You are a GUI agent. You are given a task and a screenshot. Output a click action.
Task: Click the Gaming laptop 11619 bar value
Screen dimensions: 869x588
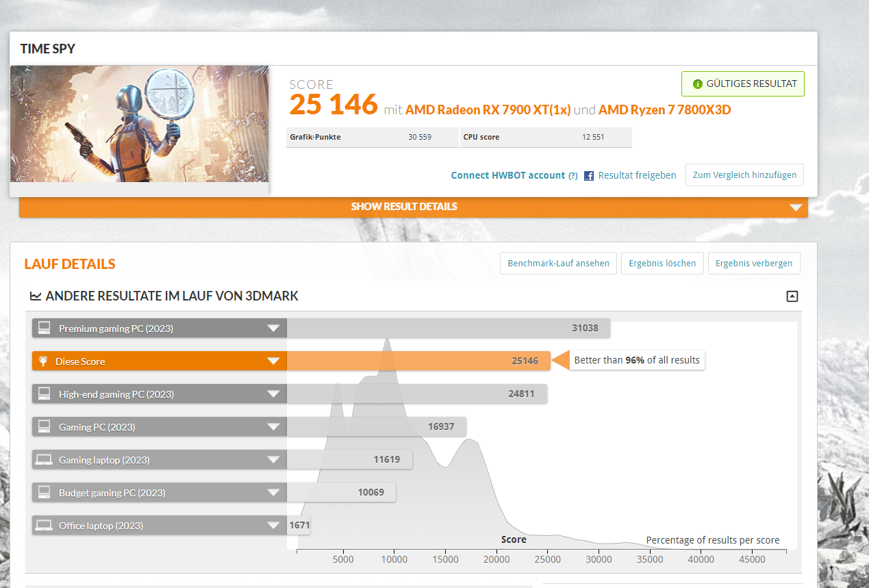coord(387,460)
